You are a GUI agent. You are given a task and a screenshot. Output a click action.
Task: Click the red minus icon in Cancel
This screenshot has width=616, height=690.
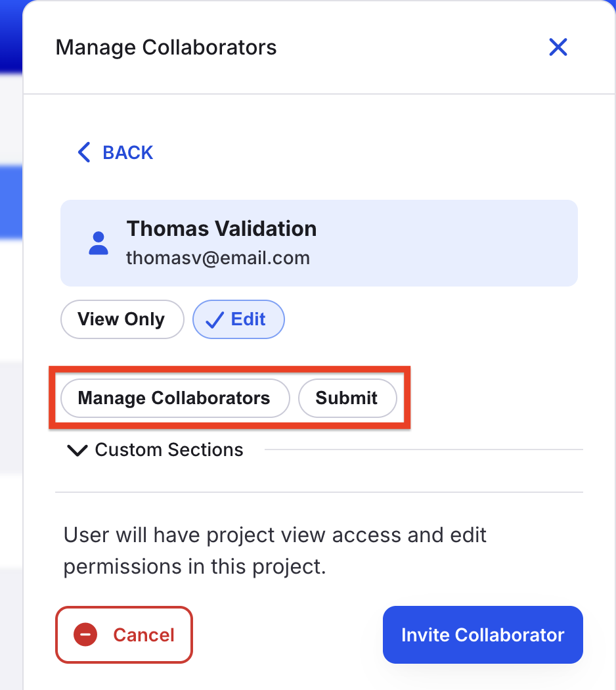coord(85,635)
